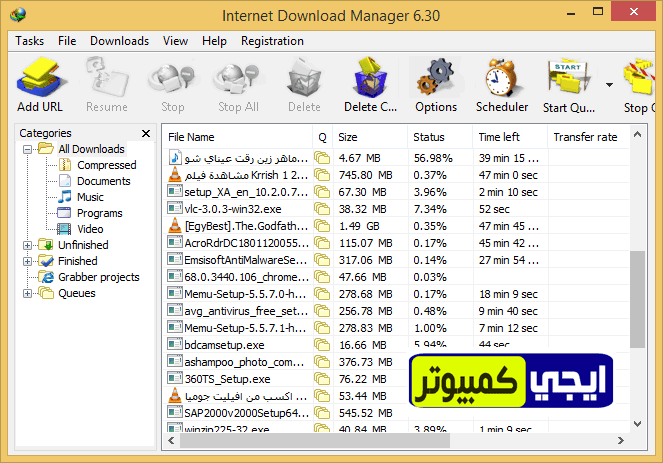Select All Downloads category
This screenshot has width=663, height=463.
pyautogui.click(x=91, y=149)
